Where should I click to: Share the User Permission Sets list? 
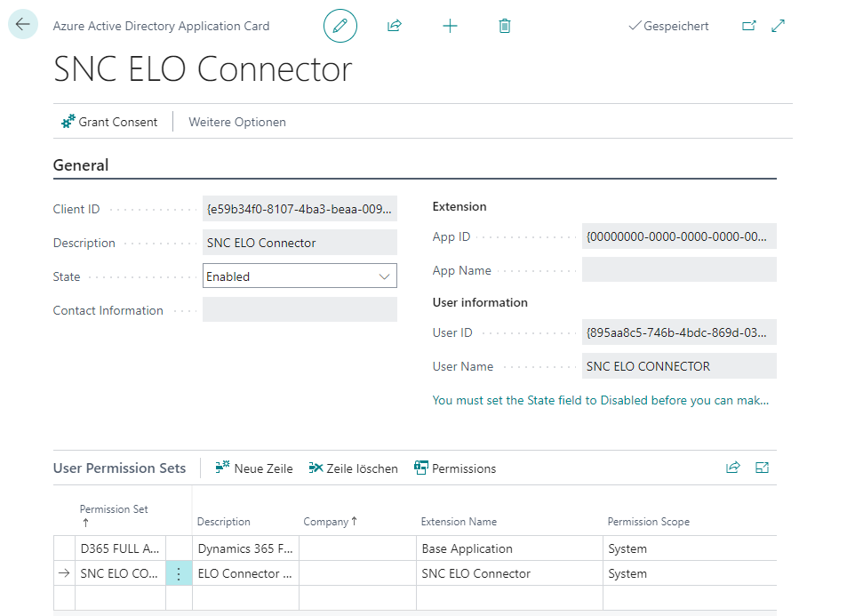732,468
